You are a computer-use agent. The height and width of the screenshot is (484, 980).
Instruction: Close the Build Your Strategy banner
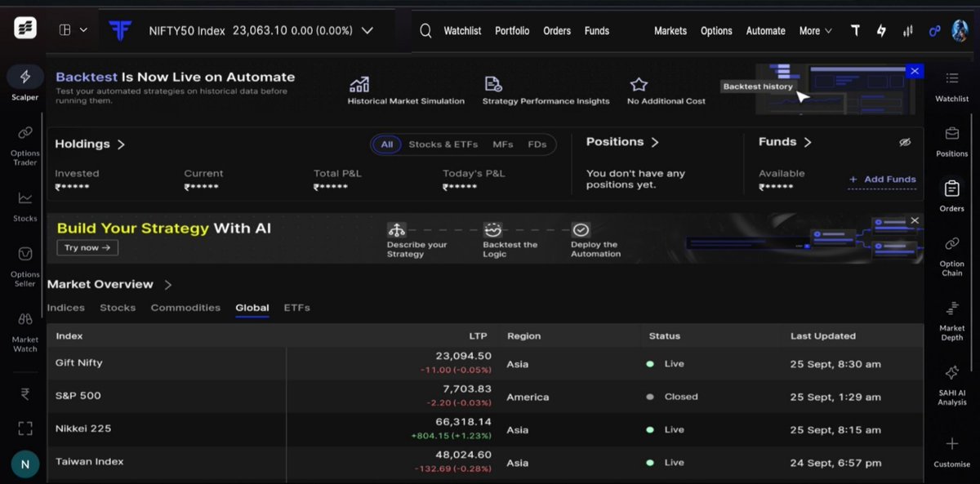[x=915, y=221]
